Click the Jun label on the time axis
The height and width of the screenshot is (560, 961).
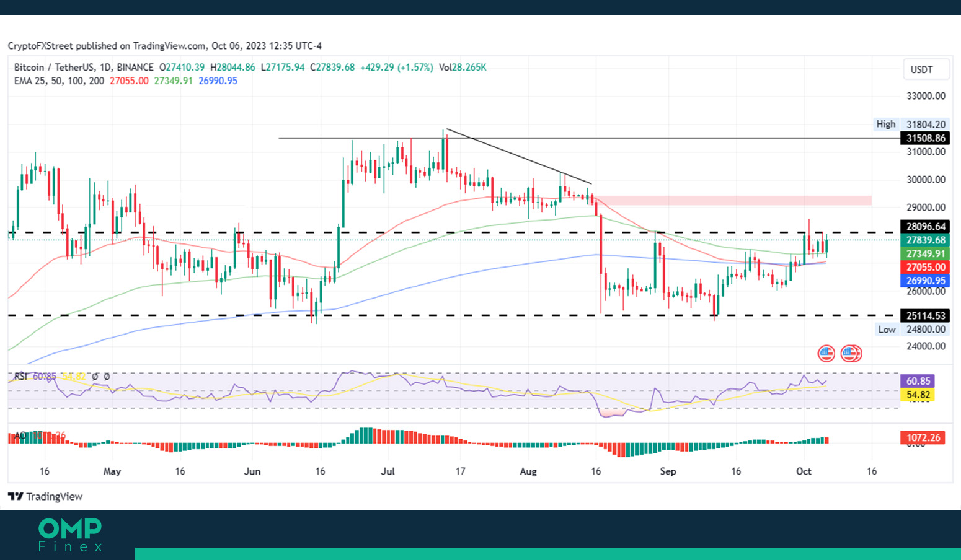pos(252,471)
